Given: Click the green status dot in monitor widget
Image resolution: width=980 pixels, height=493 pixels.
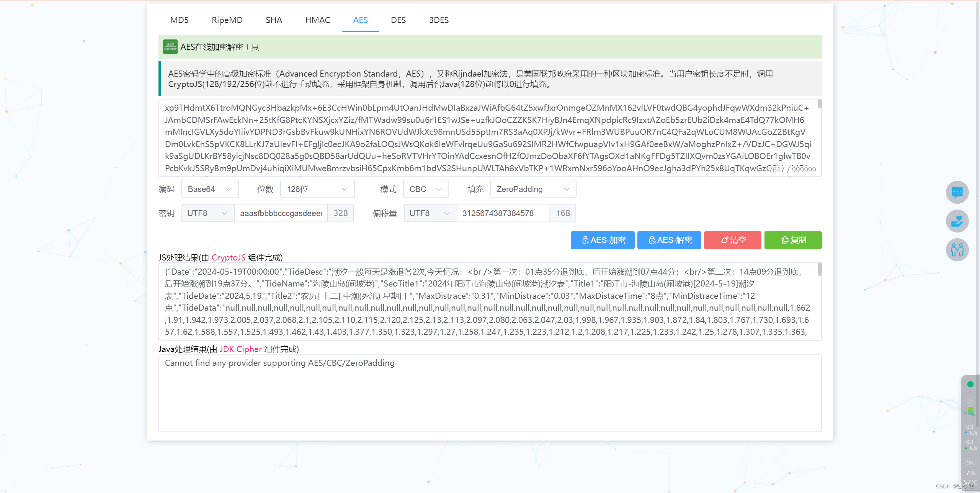Looking at the screenshot, I should [970, 384].
